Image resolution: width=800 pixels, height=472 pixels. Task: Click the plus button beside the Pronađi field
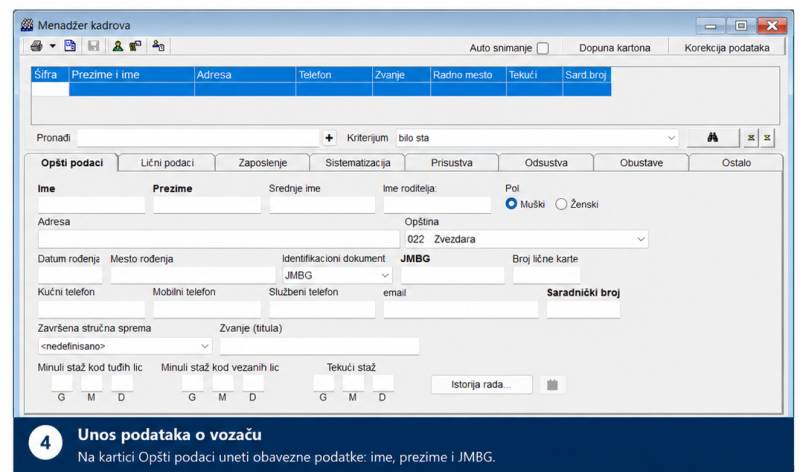click(329, 138)
